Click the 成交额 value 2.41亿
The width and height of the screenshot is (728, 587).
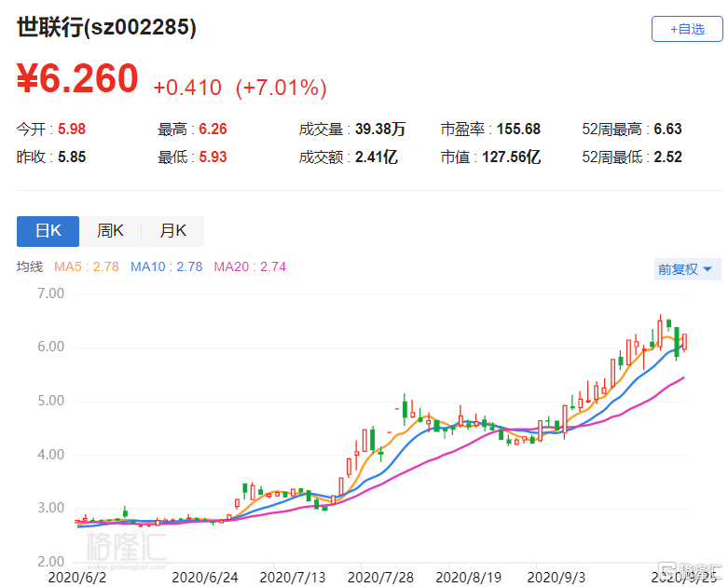click(x=376, y=157)
